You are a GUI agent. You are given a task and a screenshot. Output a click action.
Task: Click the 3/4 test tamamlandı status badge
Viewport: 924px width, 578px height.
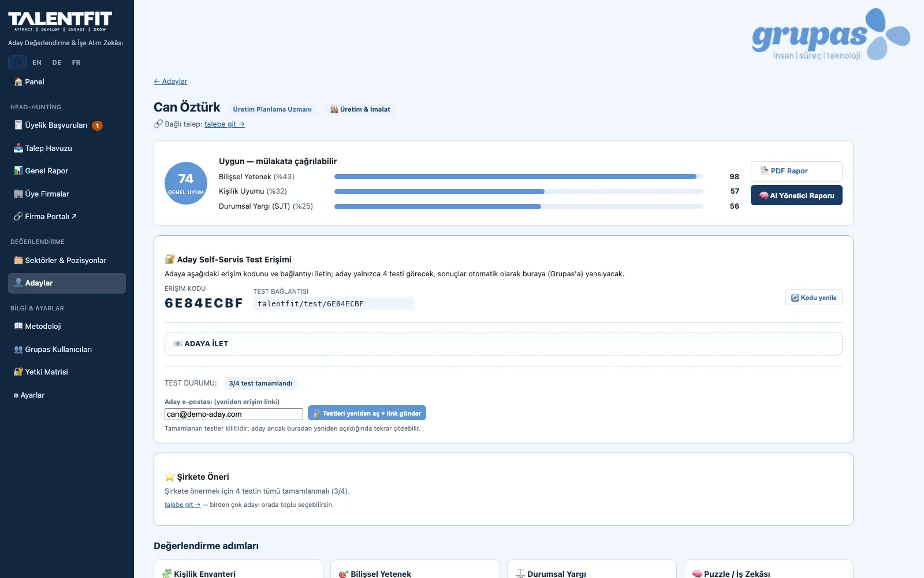coord(260,383)
